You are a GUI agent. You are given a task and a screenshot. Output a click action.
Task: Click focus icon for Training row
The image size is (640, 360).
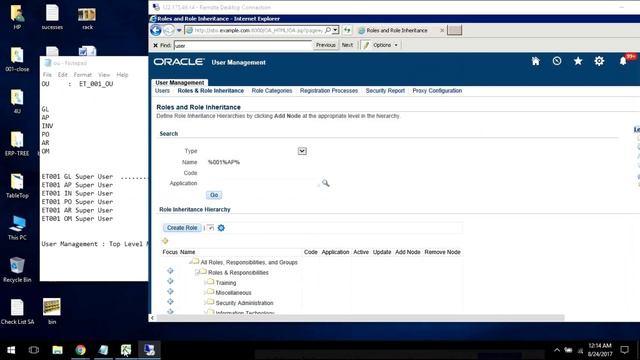[170, 281]
